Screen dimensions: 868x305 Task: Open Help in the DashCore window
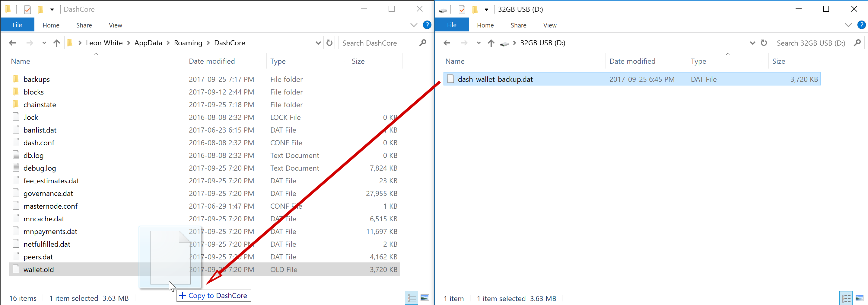tap(427, 25)
